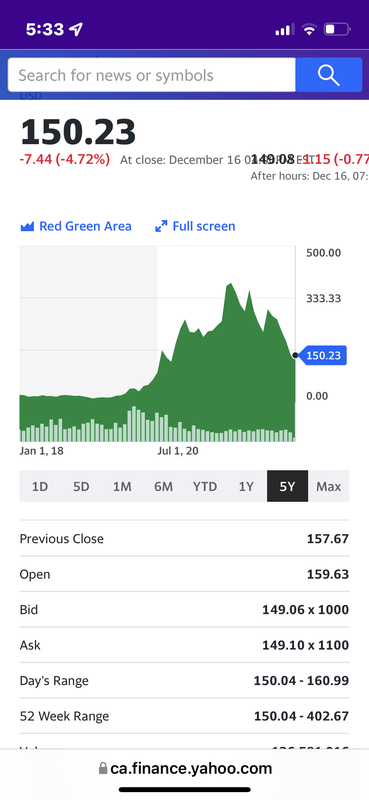Tap the blue search magnifier button
Viewport: 369px width, 800px height.
329,75
